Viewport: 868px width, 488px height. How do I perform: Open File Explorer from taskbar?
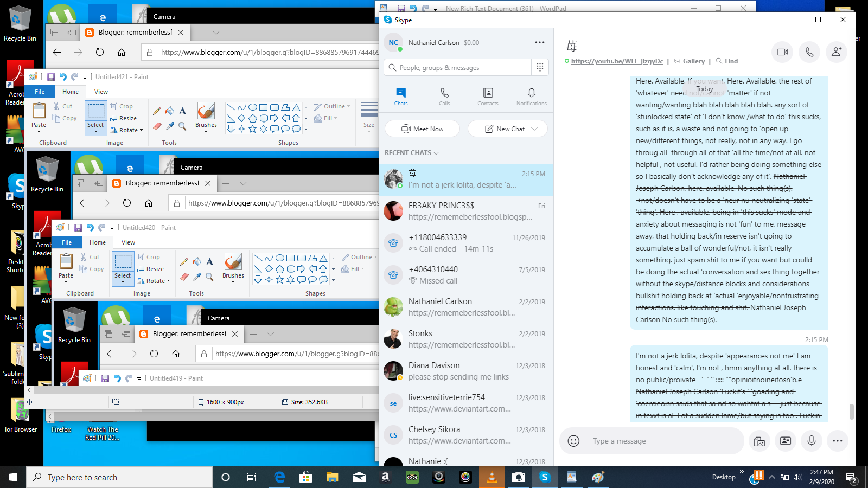[x=333, y=477]
